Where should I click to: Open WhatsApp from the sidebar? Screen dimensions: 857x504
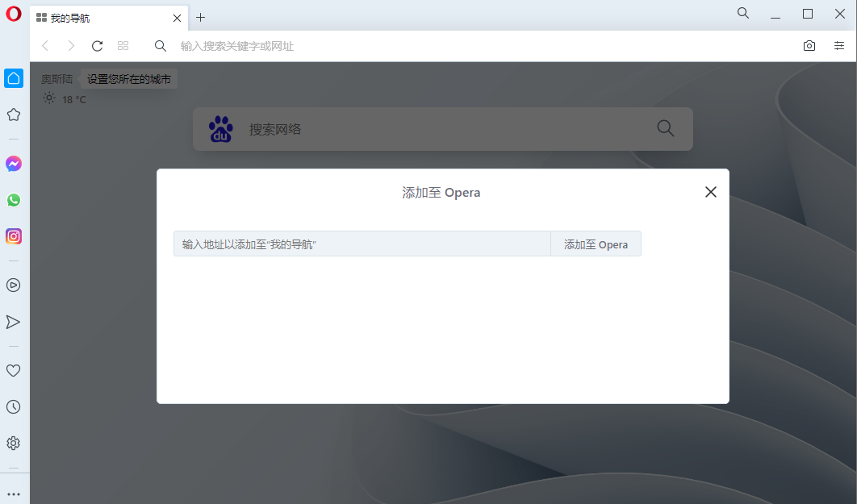tap(13, 200)
